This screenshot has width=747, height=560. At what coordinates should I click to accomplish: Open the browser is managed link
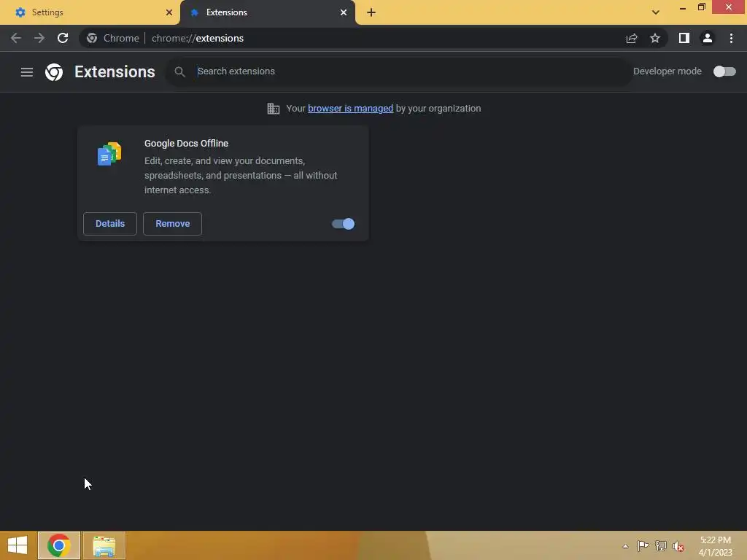coord(350,109)
